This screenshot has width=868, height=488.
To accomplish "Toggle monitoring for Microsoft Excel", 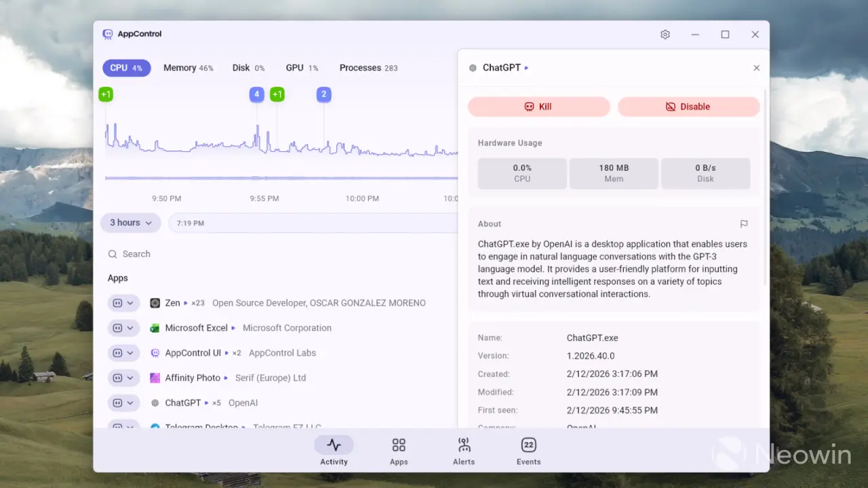I will click(118, 327).
